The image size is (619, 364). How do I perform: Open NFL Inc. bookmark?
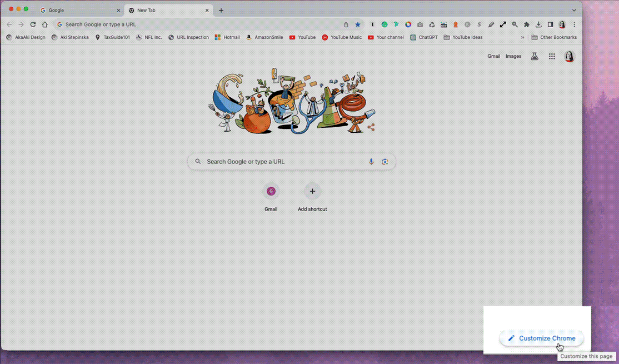point(149,37)
